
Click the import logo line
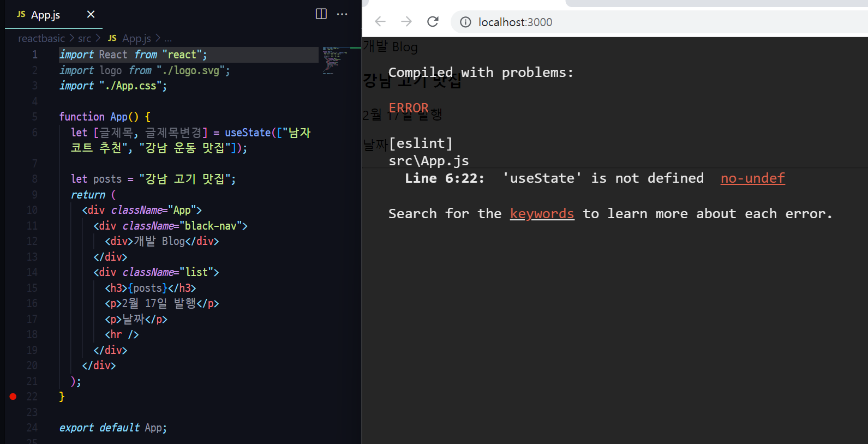tap(145, 70)
